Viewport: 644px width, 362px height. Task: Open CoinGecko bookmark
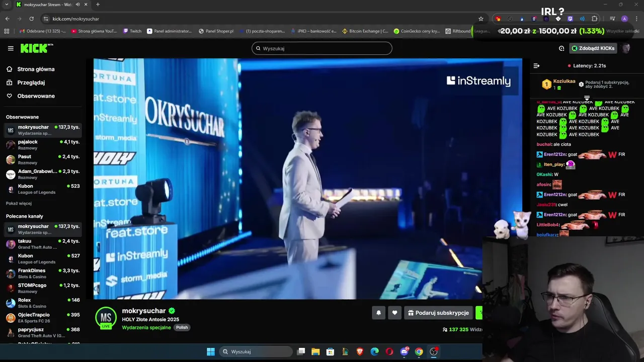tap(418, 31)
